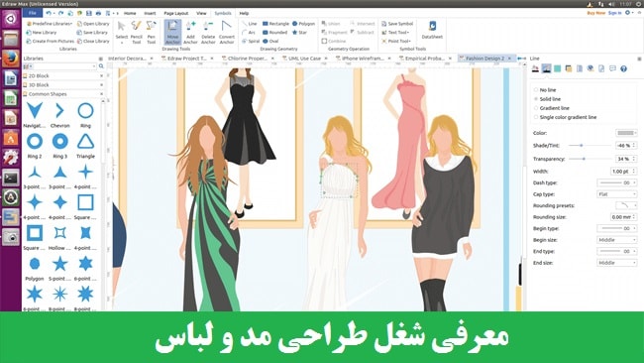This screenshot has width=644, height=363.
Task: Activate the Convert Anchor tool
Action: click(226, 32)
